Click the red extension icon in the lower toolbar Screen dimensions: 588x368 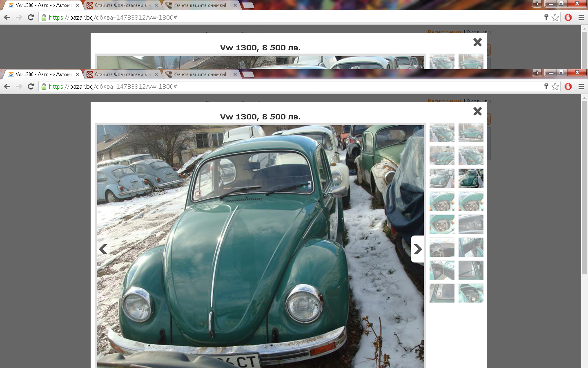568,86
